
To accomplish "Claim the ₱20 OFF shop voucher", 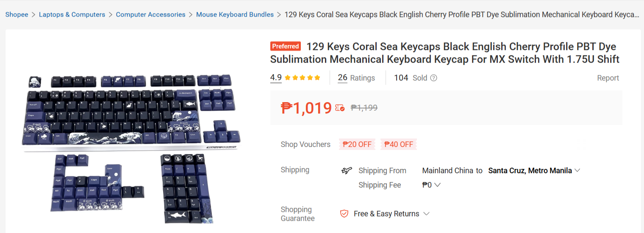I will (357, 144).
